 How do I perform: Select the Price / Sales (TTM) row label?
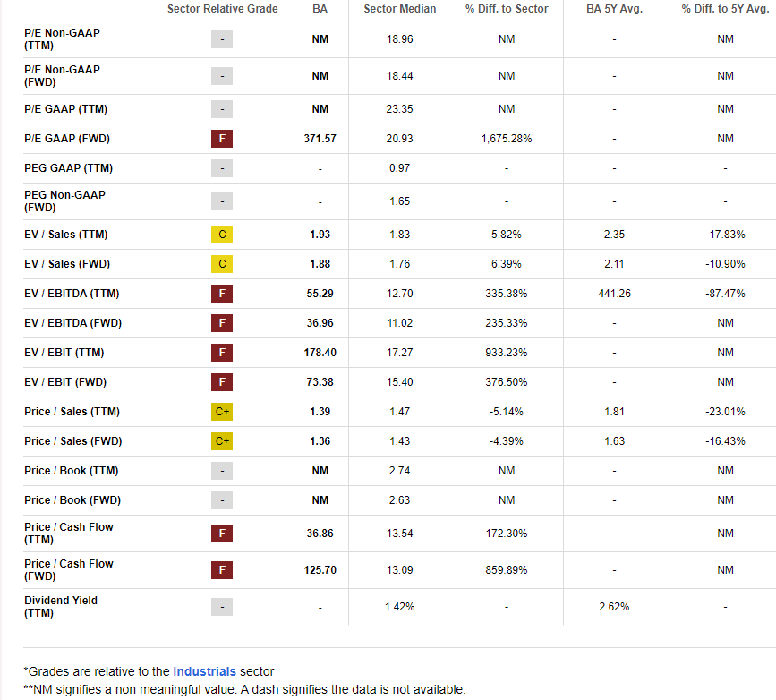pos(72,412)
